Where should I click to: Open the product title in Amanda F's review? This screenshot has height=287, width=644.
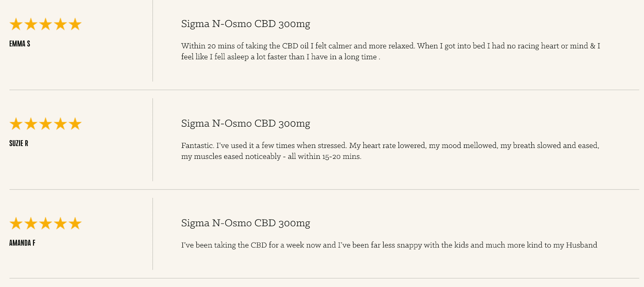[246, 223]
